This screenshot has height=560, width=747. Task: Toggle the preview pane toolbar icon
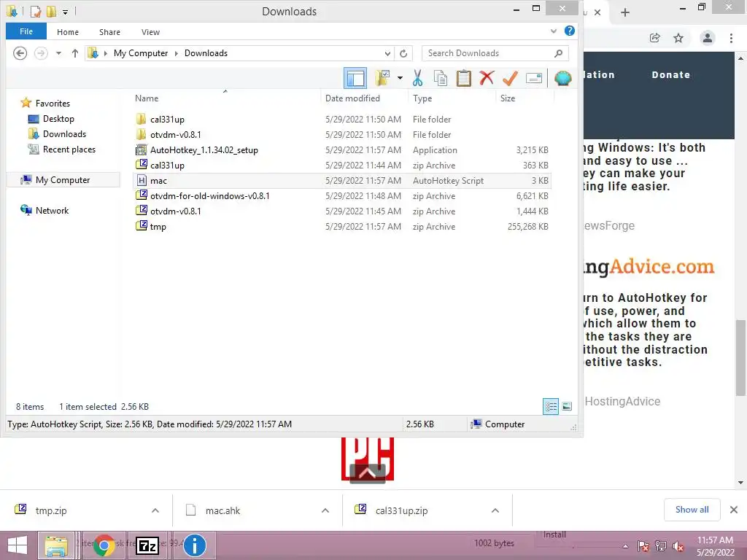coord(355,78)
